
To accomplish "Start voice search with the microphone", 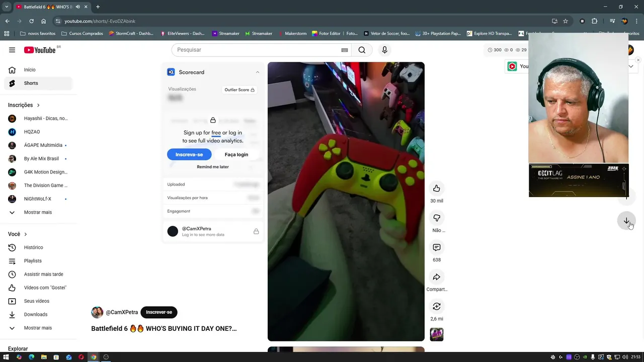I will [384, 50].
